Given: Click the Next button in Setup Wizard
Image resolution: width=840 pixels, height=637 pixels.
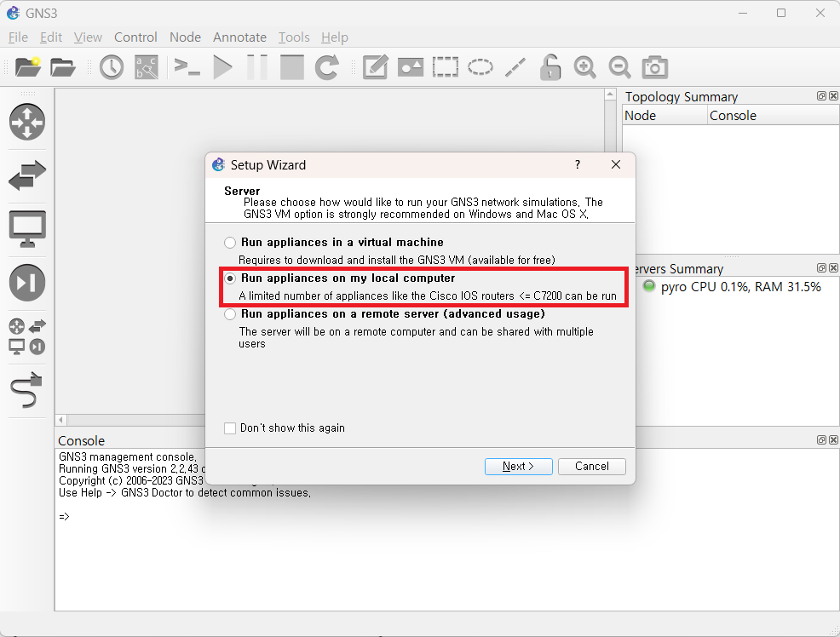Looking at the screenshot, I should (518, 466).
